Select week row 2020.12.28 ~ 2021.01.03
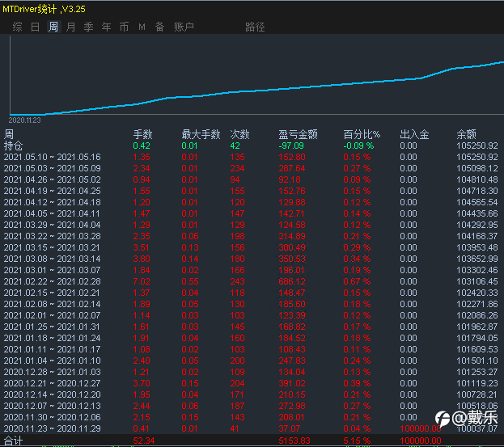Screen dimensions: 504x447 click(x=52, y=372)
